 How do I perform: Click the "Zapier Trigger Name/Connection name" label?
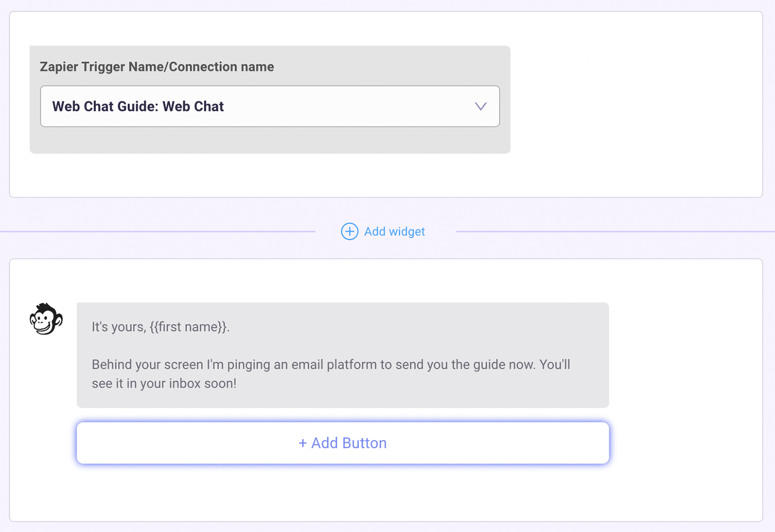[x=157, y=67]
